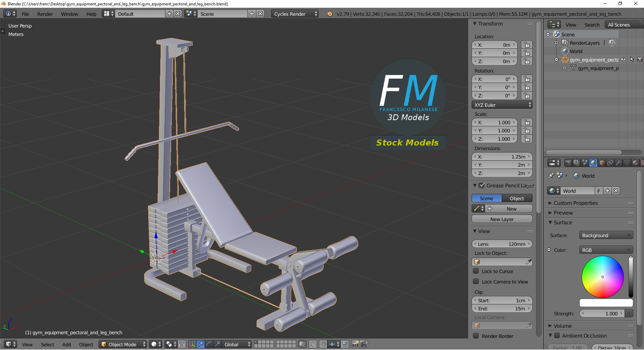Open the Window menu
Screen dimensions: 644x350
[x=69, y=14]
